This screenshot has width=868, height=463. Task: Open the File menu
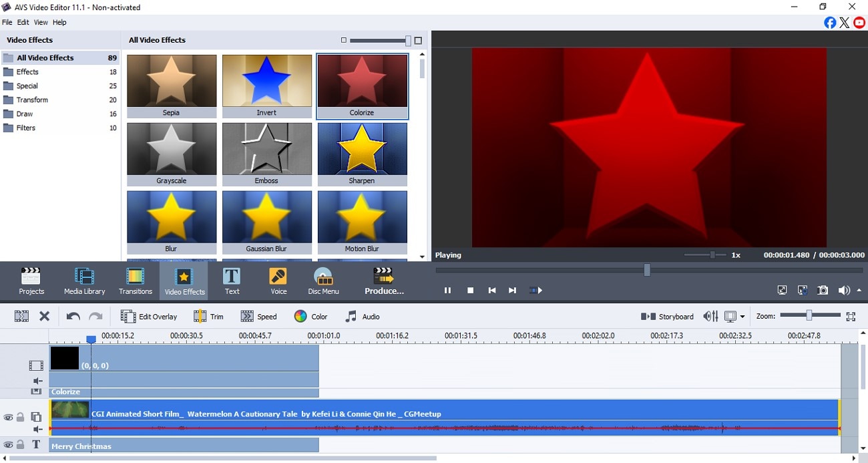tap(7, 22)
